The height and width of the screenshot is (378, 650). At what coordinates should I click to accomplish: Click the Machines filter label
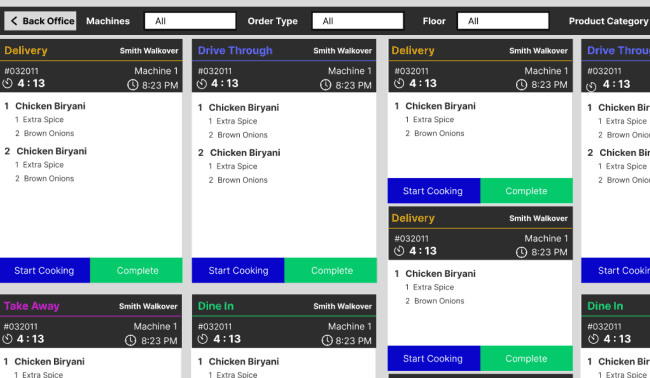click(108, 21)
